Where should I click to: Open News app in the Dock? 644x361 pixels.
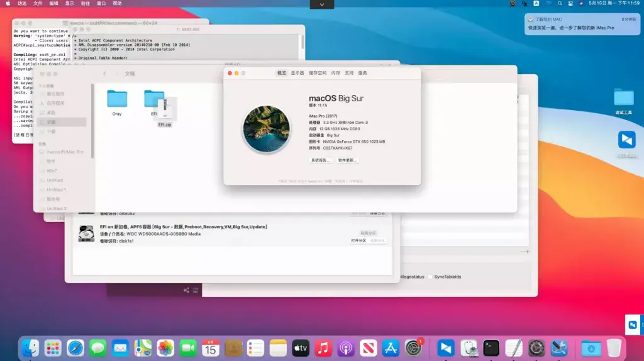click(369, 348)
